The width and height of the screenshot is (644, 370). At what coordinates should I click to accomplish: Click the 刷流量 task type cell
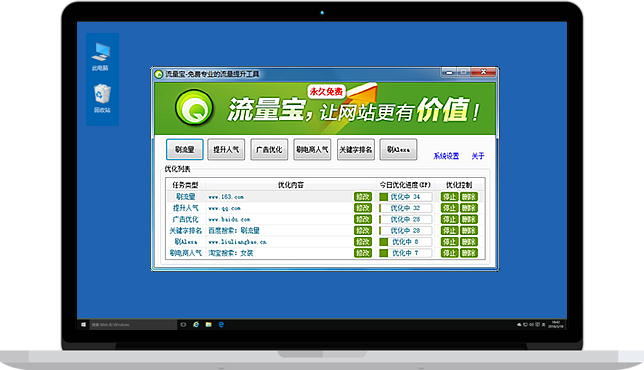(x=186, y=197)
